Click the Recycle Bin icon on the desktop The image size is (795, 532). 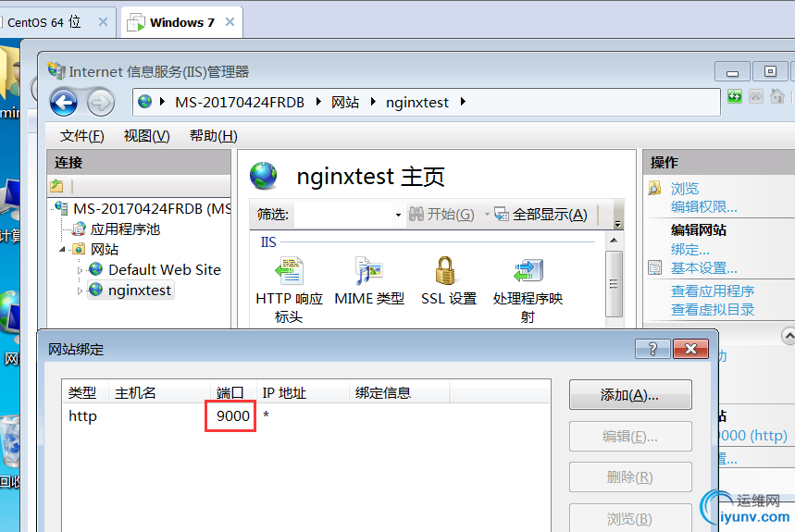click(x=10, y=440)
